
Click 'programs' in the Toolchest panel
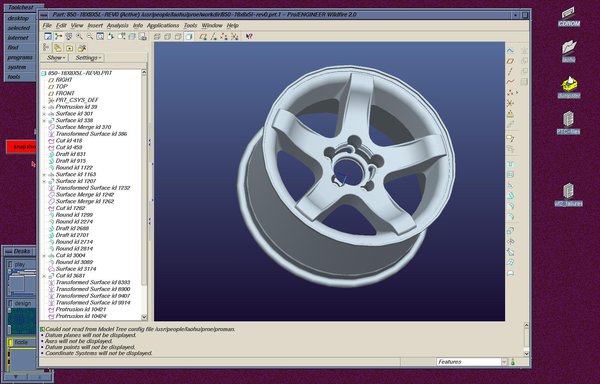click(20, 57)
